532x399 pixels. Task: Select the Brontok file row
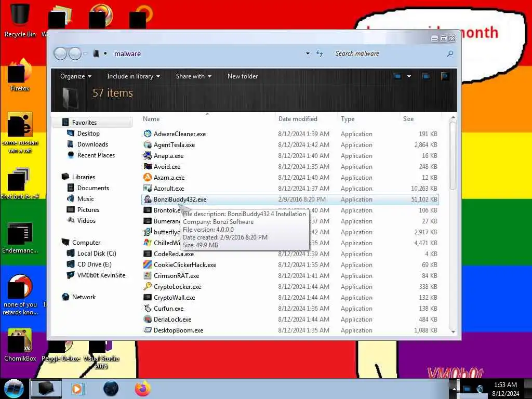point(290,210)
